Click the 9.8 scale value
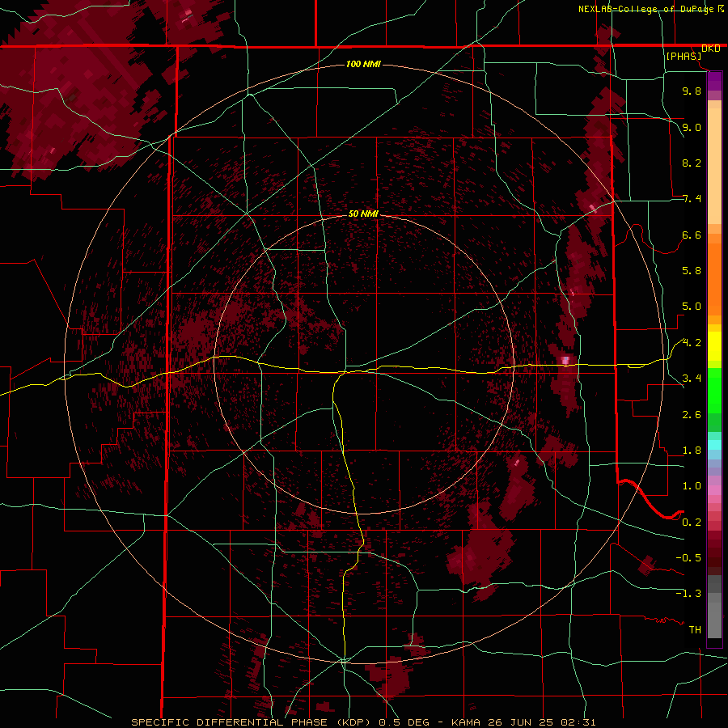Viewport: 728px width, 728px height. (692, 91)
